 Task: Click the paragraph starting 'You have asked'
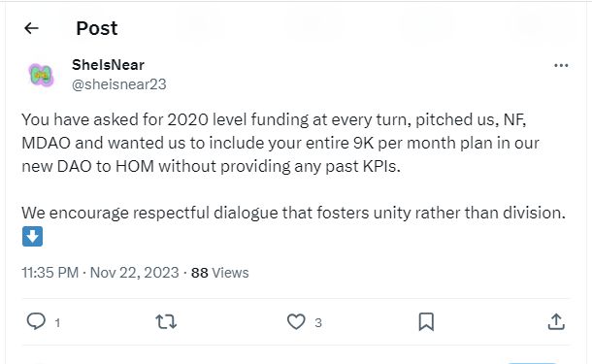(x=280, y=143)
